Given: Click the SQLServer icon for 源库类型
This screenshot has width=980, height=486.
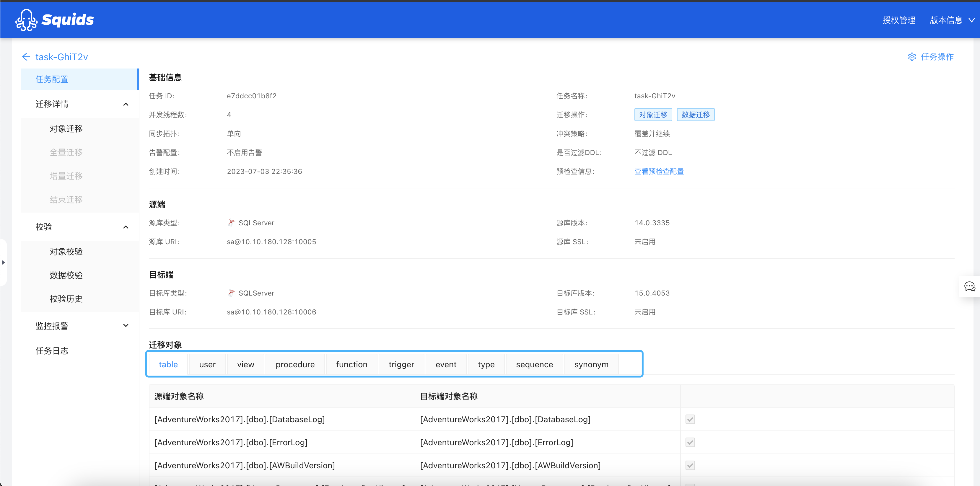Looking at the screenshot, I should pyautogui.click(x=231, y=222).
